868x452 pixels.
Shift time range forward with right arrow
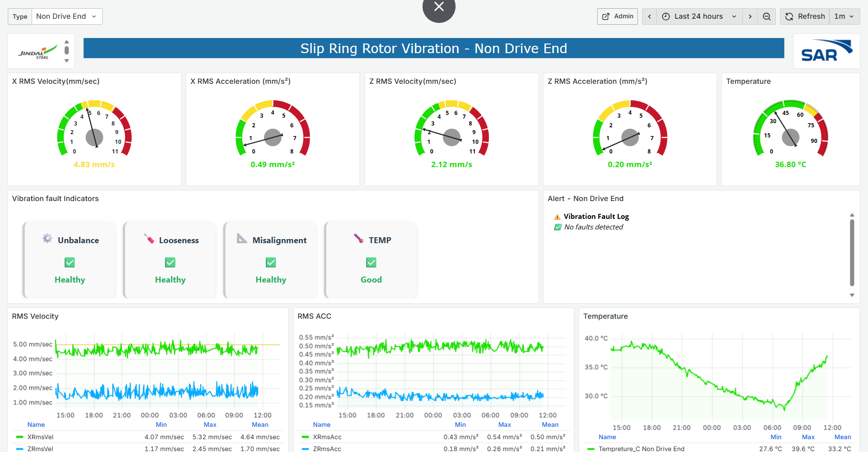click(x=750, y=16)
